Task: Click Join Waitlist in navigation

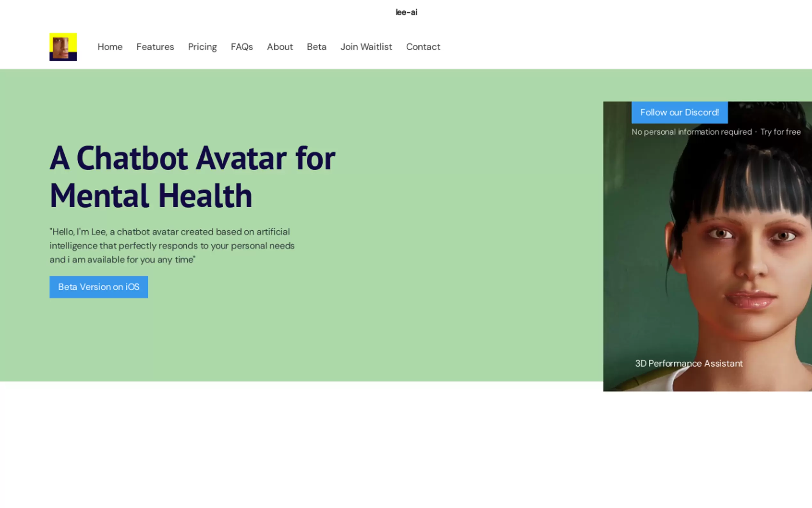Action: pyautogui.click(x=366, y=47)
